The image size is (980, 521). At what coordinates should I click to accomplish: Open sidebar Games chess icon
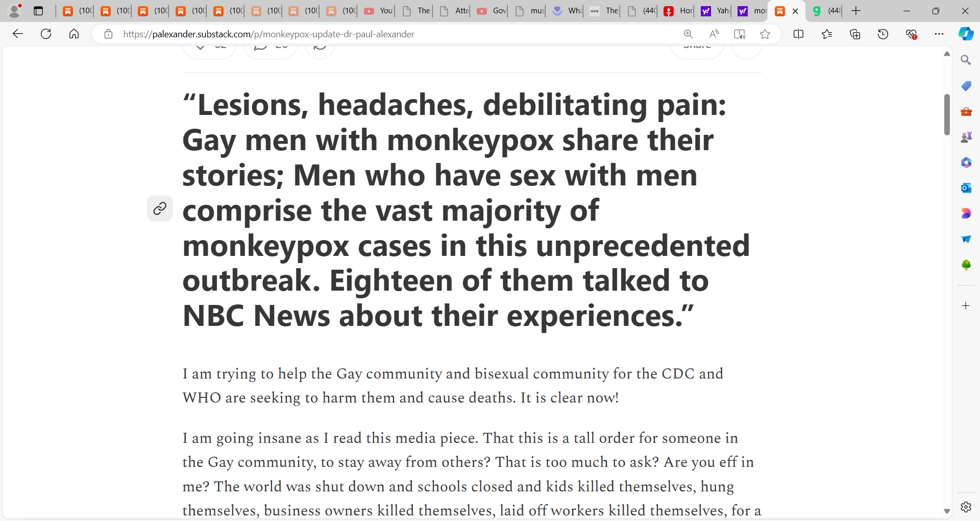pos(966,137)
